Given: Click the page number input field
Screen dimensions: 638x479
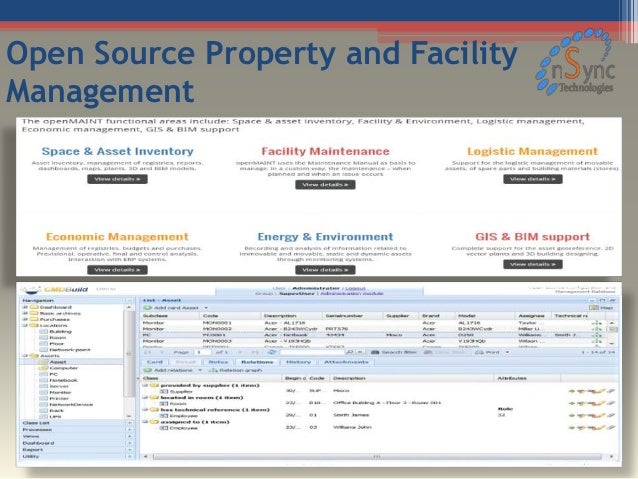Looking at the screenshot, I should 203,352.
